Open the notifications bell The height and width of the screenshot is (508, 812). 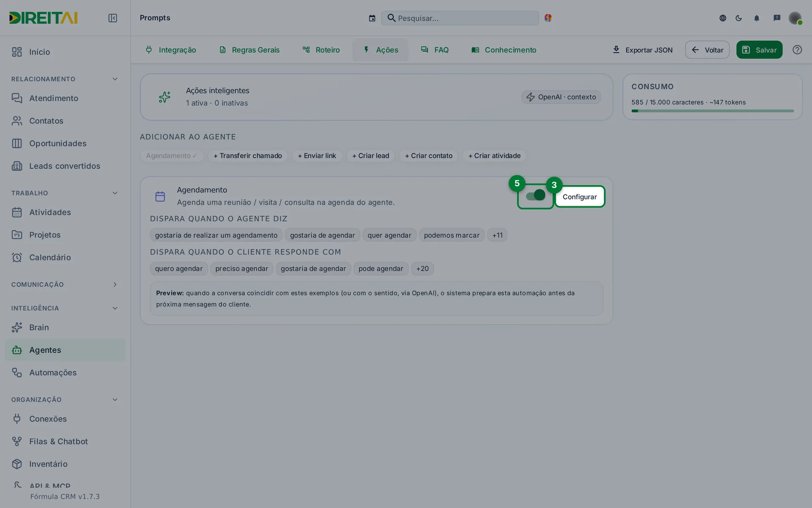click(x=757, y=18)
